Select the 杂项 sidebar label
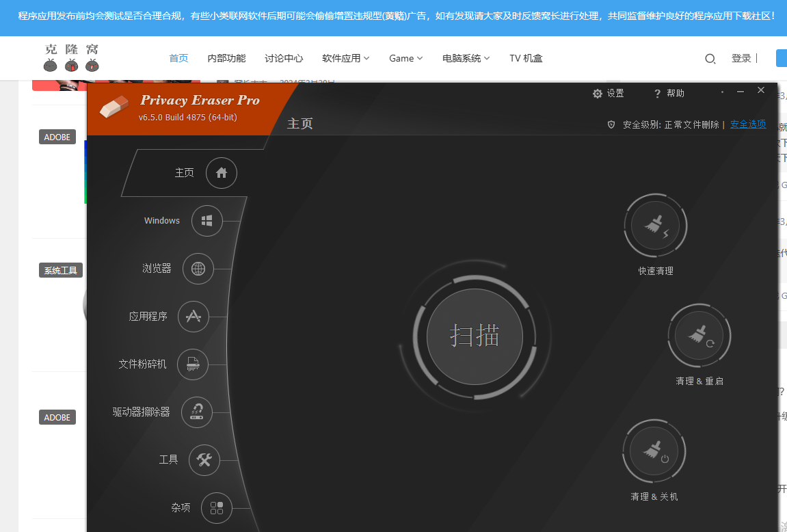Viewport: 787px width, 532px height. [181, 507]
